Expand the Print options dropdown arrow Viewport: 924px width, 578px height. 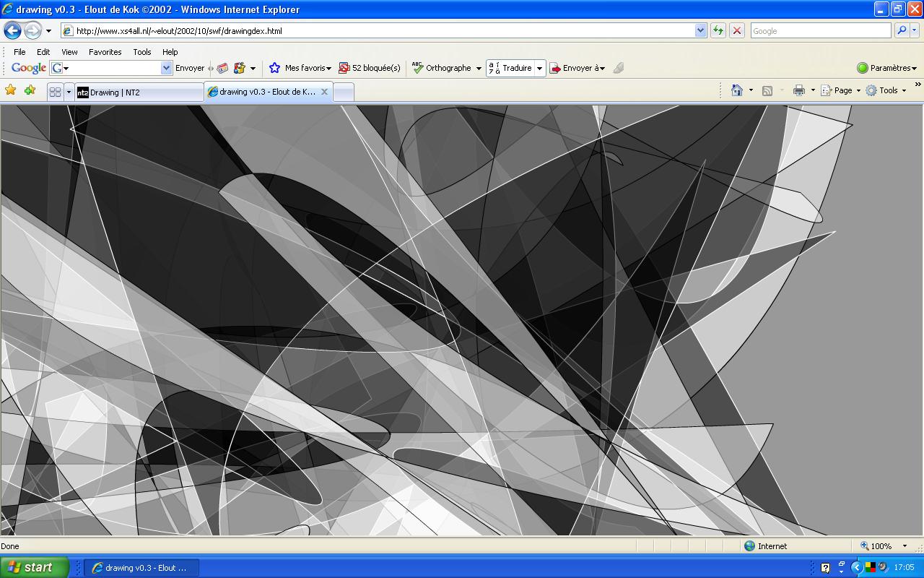(x=813, y=90)
